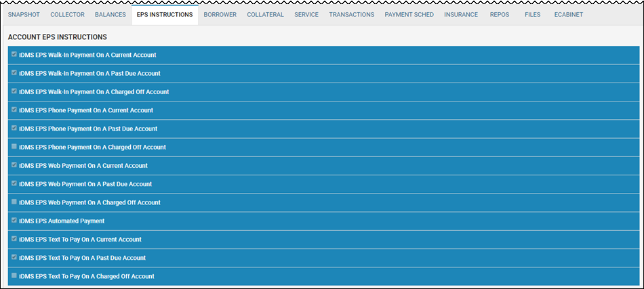This screenshot has height=289, width=644.
Task: Switch to the Service tab
Action: [x=306, y=14]
